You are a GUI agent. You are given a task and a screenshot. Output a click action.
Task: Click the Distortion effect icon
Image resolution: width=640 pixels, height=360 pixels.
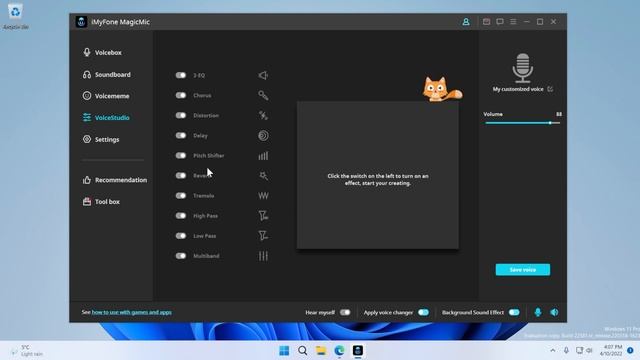coord(263,116)
